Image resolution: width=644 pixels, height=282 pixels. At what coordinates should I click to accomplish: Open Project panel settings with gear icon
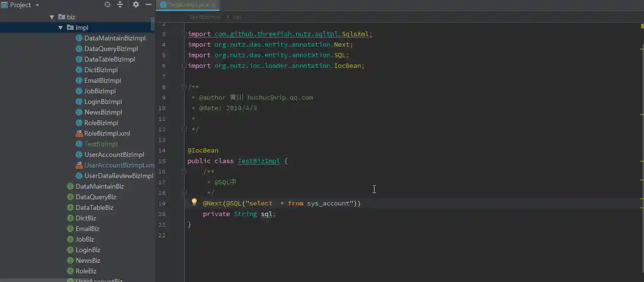(x=135, y=4)
